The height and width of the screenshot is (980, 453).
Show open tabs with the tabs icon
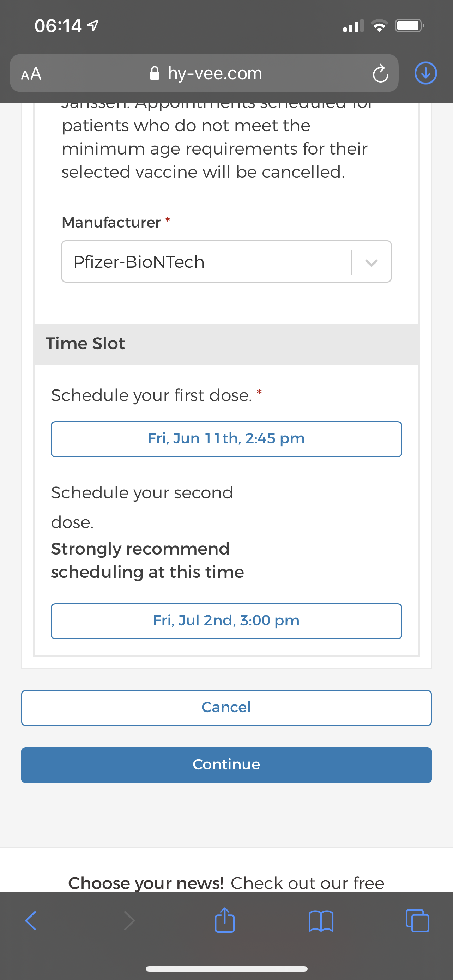coord(418,921)
